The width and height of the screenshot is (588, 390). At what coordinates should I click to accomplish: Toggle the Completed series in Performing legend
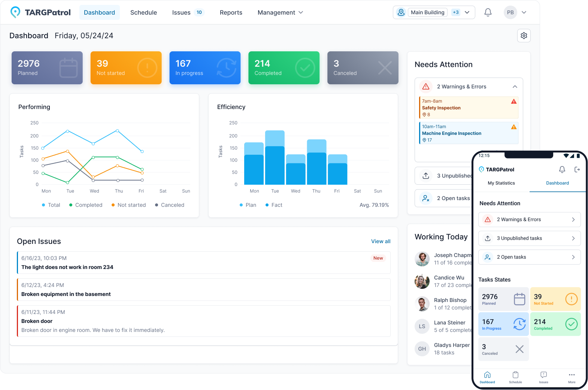pos(86,205)
